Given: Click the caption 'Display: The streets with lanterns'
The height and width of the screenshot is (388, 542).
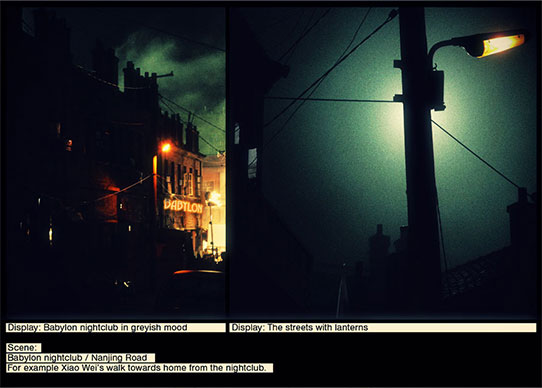Looking at the screenshot, I should point(299,327).
